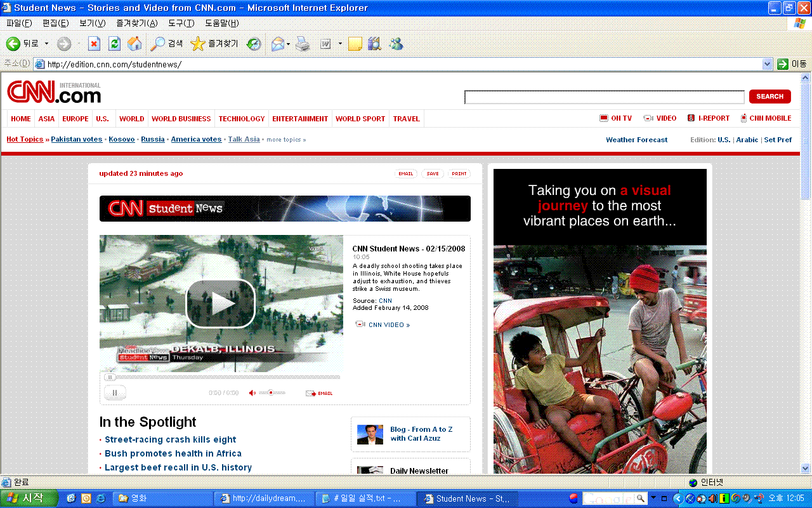Click the SAVE article button

[433, 173]
